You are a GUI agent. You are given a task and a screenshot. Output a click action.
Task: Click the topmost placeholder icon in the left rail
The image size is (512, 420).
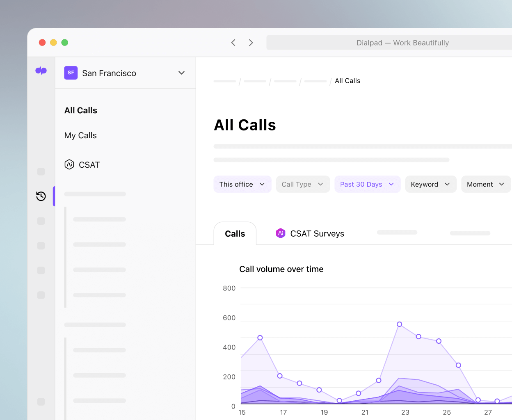[41, 171]
